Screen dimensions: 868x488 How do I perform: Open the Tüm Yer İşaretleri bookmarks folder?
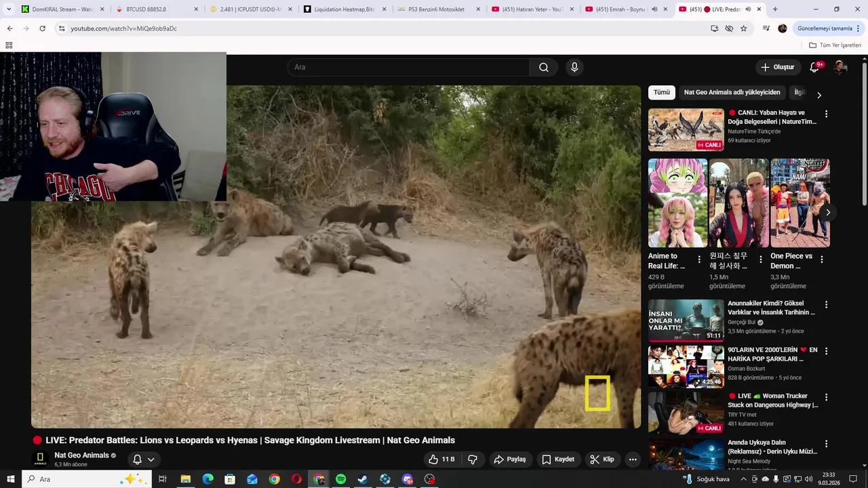pyautogui.click(x=835, y=45)
